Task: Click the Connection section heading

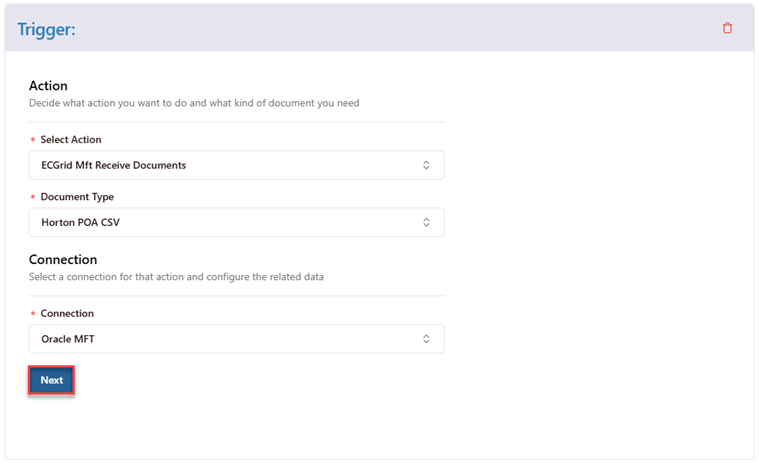Action: click(63, 259)
